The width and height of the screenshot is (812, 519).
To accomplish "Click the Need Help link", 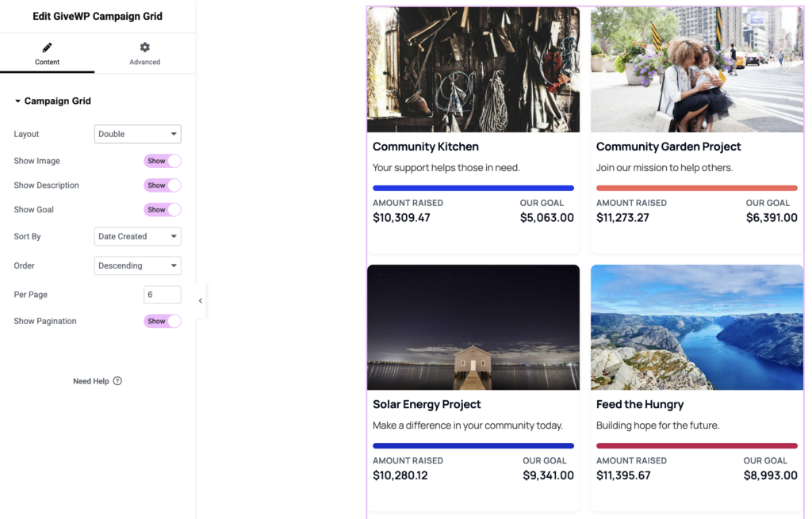I will pyautogui.click(x=91, y=381).
